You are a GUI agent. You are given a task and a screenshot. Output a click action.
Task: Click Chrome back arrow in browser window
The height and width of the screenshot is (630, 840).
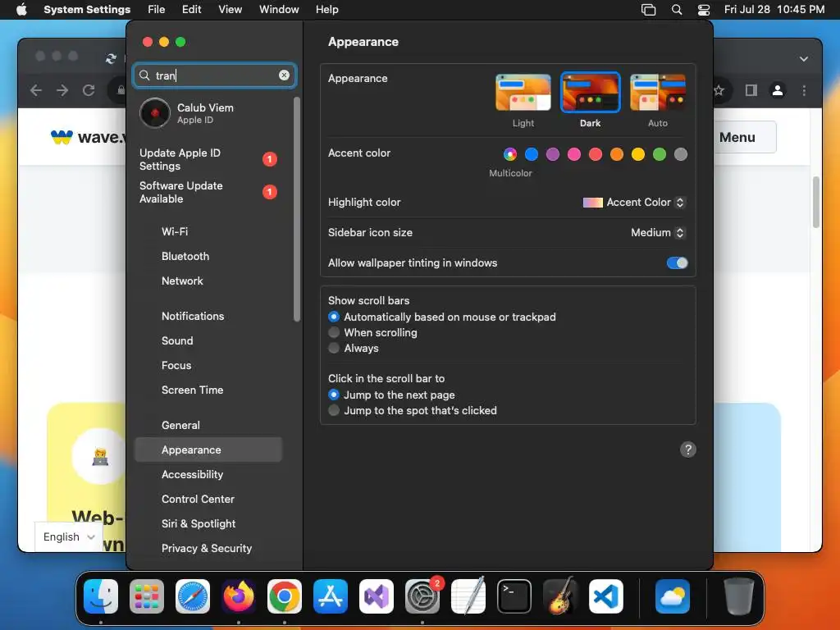(36, 90)
